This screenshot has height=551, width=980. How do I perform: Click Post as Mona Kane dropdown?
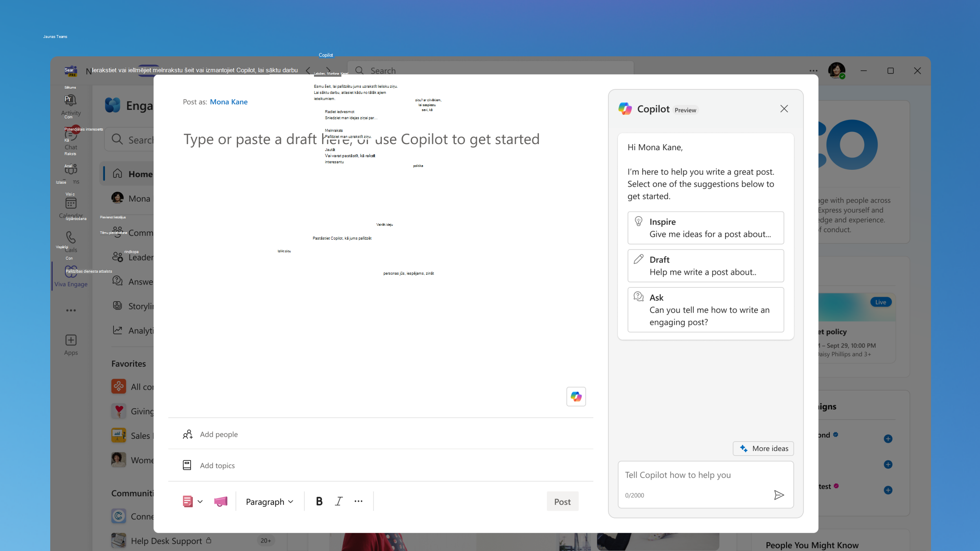click(228, 102)
